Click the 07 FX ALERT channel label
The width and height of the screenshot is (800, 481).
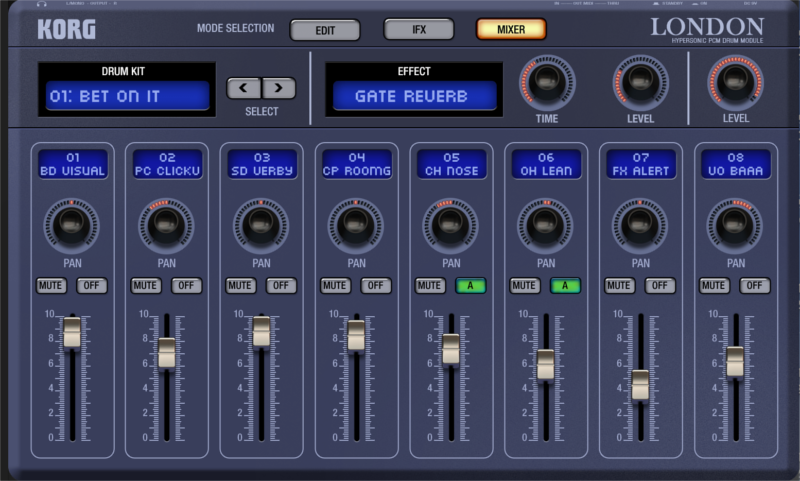point(641,164)
